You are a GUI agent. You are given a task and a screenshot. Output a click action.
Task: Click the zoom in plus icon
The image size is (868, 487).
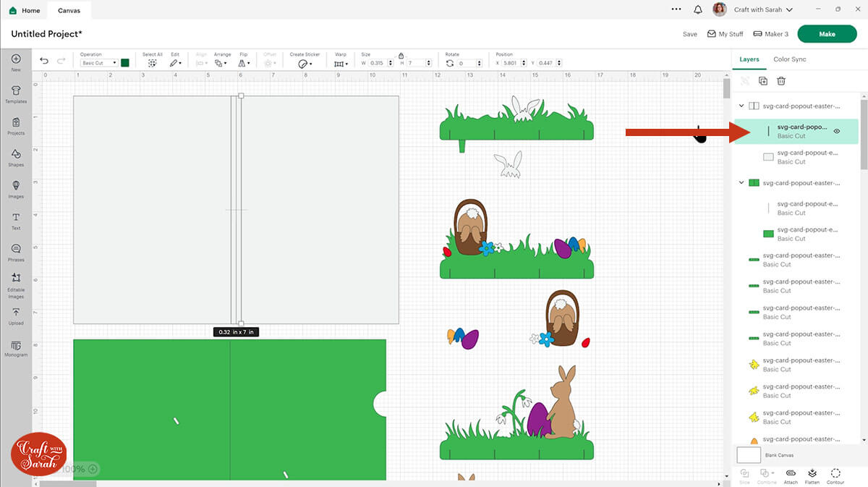(x=93, y=469)
